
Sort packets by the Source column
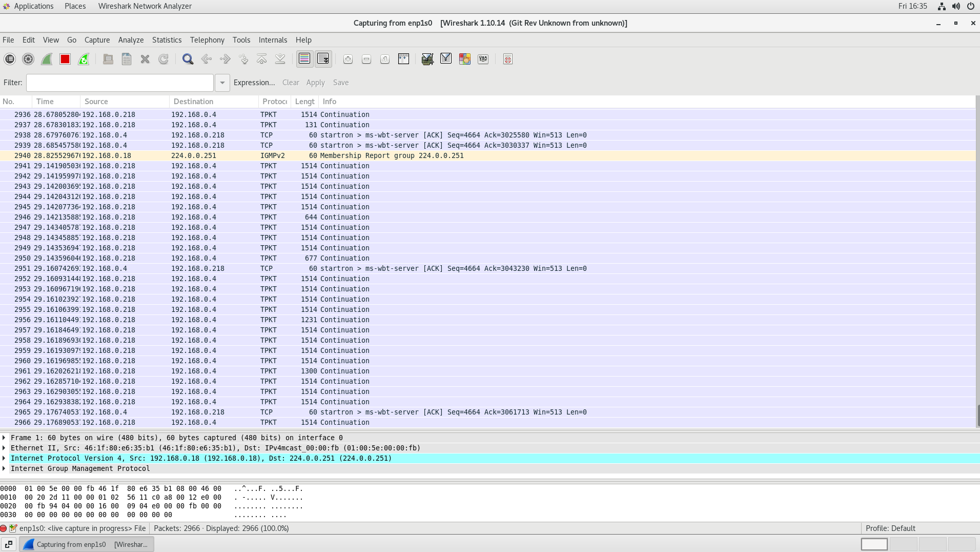point(125,102)
